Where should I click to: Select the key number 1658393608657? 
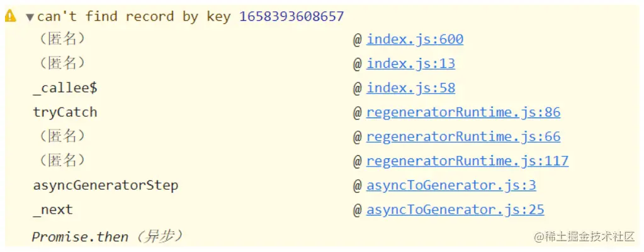coord(291,16)
